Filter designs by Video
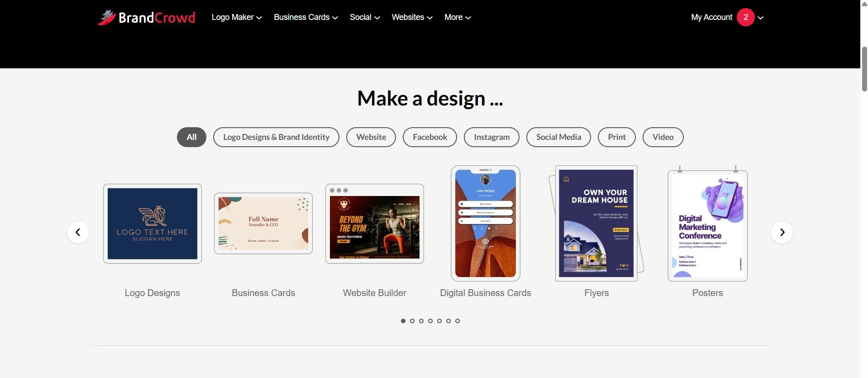Screen dimensions: 868x378 coord(663,137)
